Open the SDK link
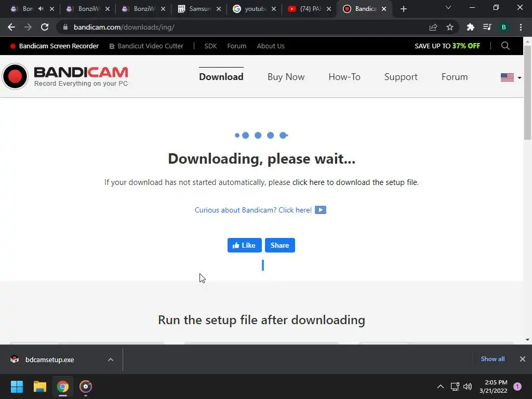Viewport: 532px width, 399px height. 210,46
